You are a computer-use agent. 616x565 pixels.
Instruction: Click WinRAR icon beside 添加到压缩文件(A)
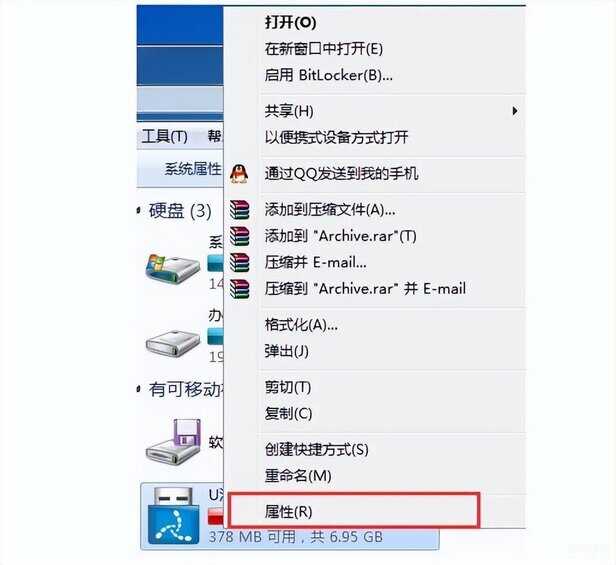tap(240, 209)
